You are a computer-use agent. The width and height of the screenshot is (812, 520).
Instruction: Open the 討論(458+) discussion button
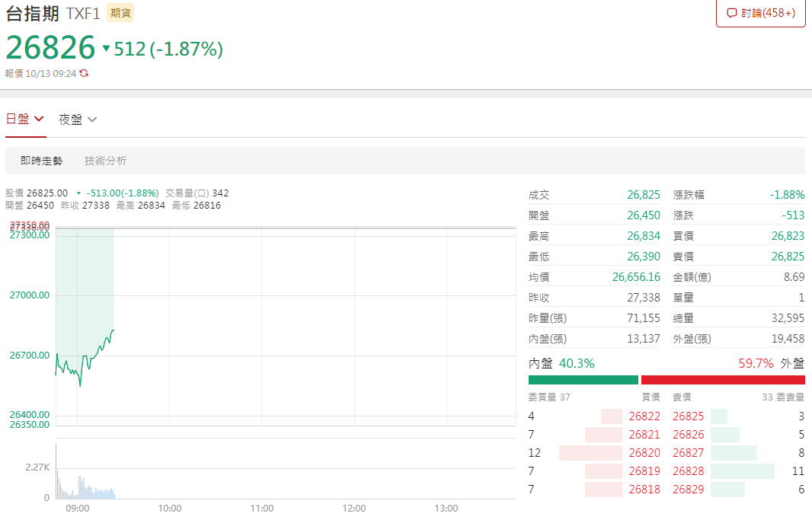(760, 13)
